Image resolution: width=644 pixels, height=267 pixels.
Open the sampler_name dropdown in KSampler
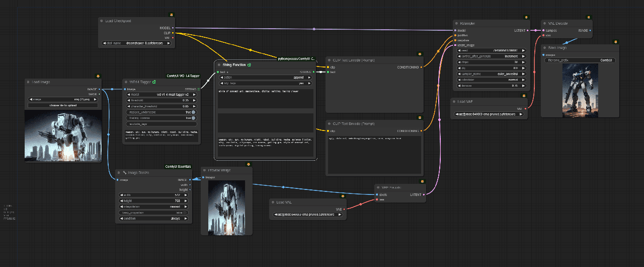[492, 74]
